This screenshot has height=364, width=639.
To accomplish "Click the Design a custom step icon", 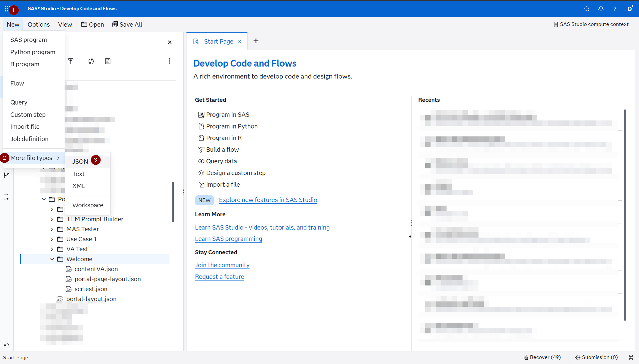I will (x=201, y=173).
